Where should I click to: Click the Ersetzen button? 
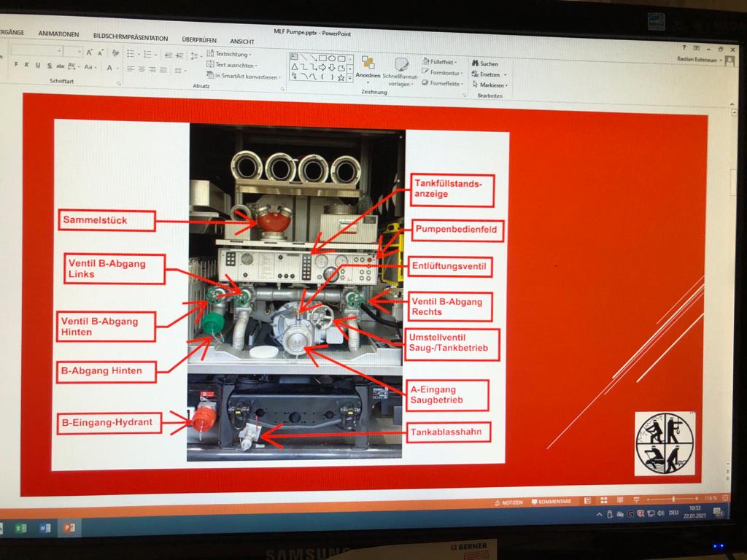click(489, 74)
